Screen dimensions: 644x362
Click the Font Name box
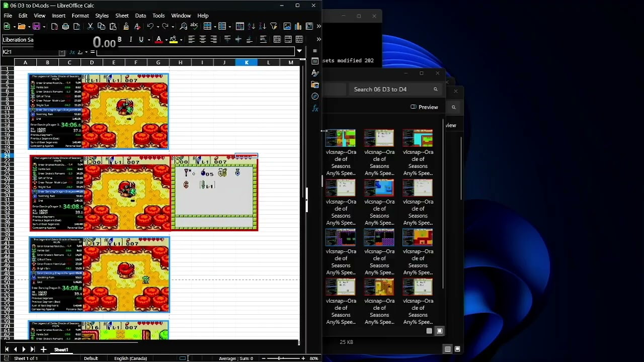click(x=18, y=40)
